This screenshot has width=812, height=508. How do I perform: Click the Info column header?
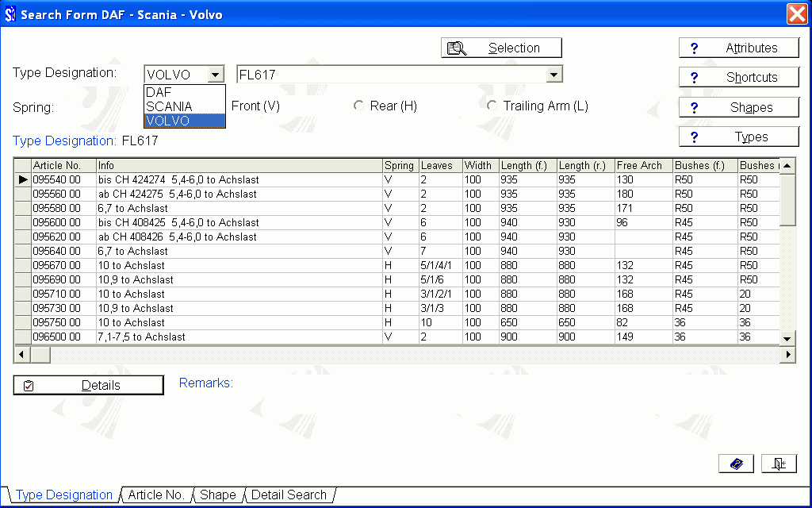pyautogui.click(x=239, y=165)
